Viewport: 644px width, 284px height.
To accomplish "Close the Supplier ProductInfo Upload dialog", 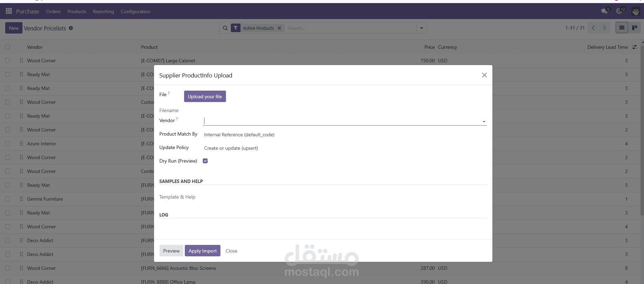I will 484,75.
